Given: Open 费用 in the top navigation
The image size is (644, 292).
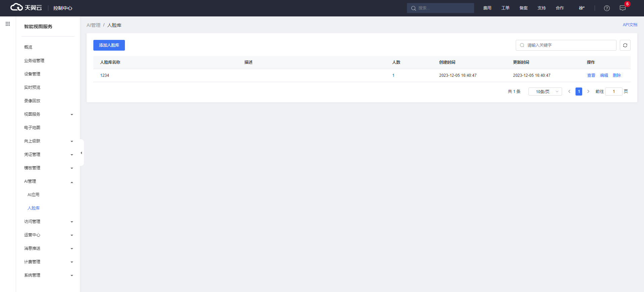Looking at the screenshot, I should click(x=487, y=8).
